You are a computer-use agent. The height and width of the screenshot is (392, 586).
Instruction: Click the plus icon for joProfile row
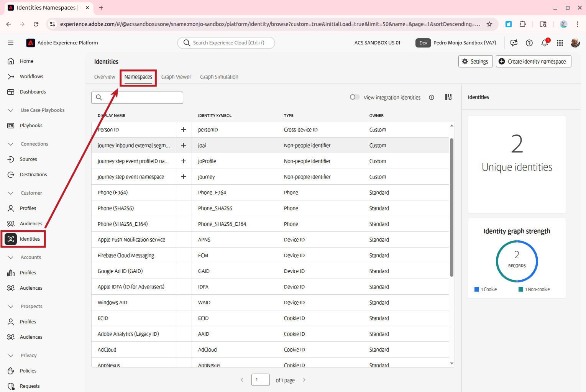pyautogui.click(x=184, y=161)
